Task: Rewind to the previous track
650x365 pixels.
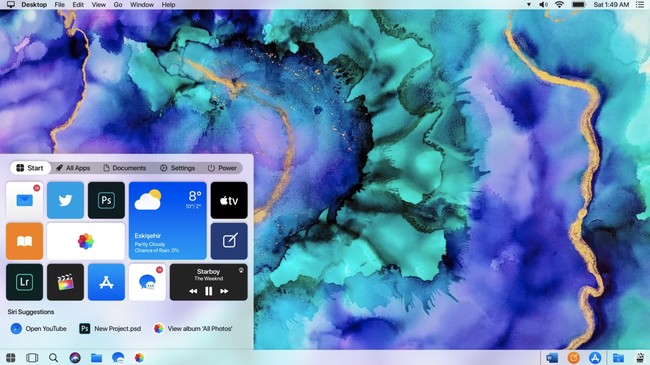Action: pos(193,291)
